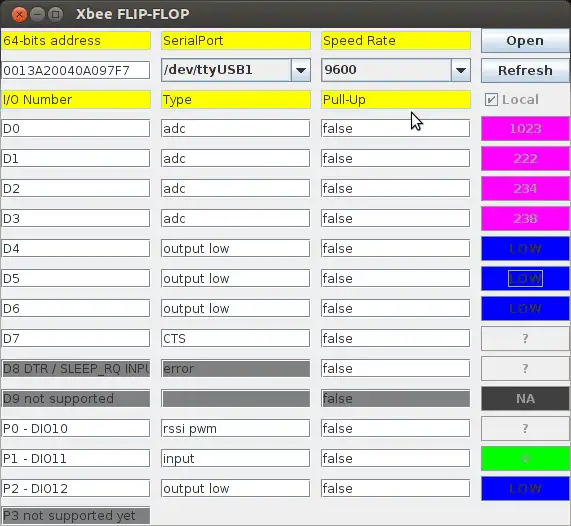The image size is (571, 526).
Task: Click the 'Pull-Up' column header label
Action: [x=395, y=99]
